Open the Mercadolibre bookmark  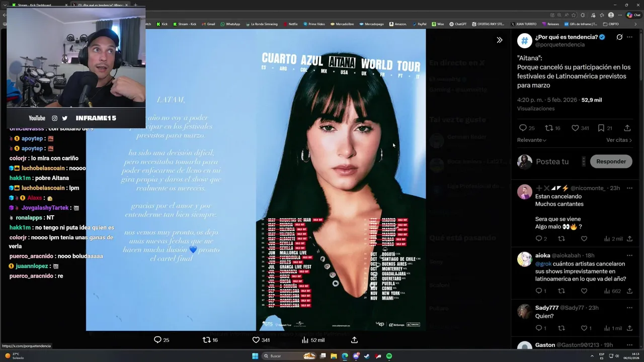(342, 24)
